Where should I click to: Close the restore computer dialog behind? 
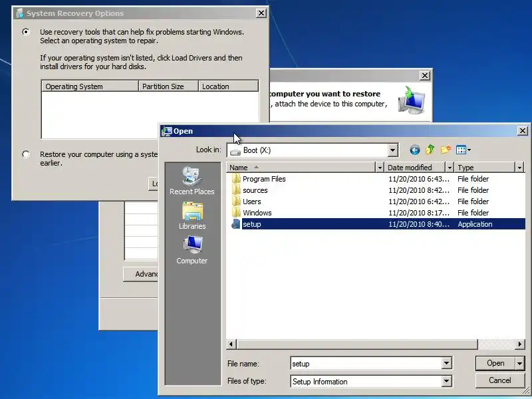pyautogui.click(x=425, y=75)
